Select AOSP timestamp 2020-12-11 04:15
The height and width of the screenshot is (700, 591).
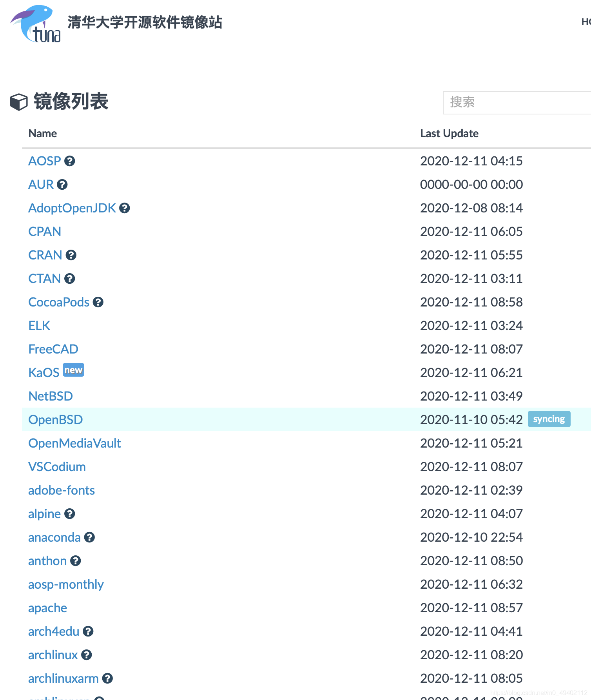pos(471,161)
